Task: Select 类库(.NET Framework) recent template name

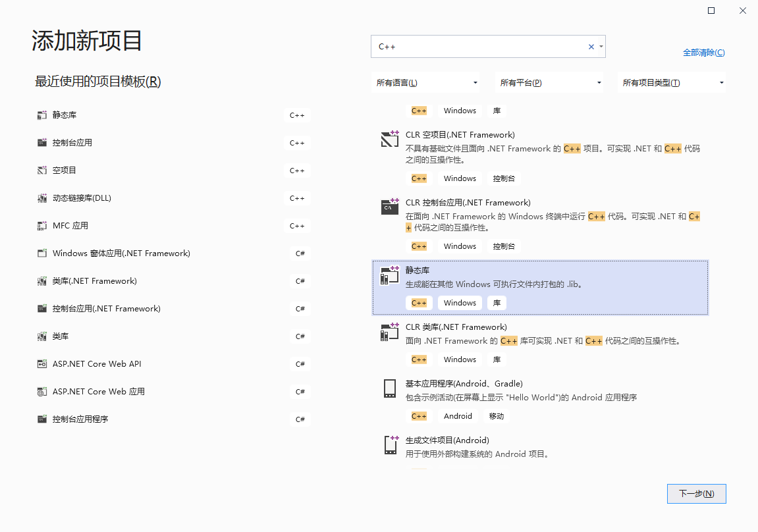Action: pos(94,280)
